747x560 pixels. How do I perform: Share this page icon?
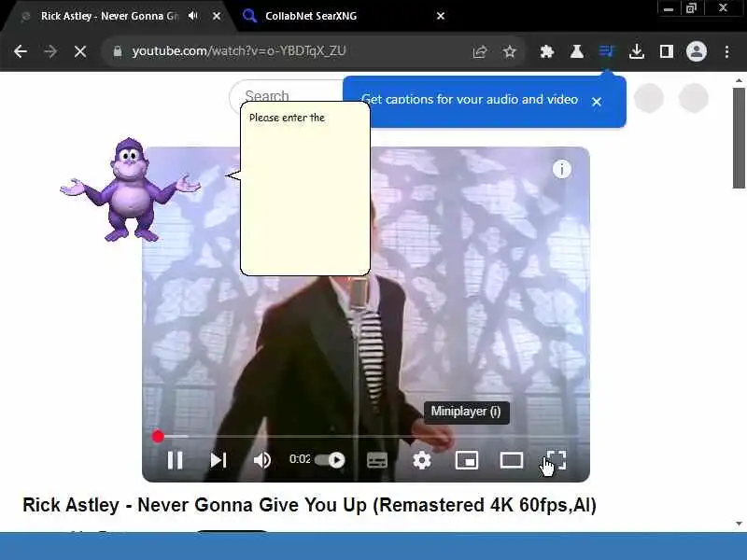click(x=480, y=51)
